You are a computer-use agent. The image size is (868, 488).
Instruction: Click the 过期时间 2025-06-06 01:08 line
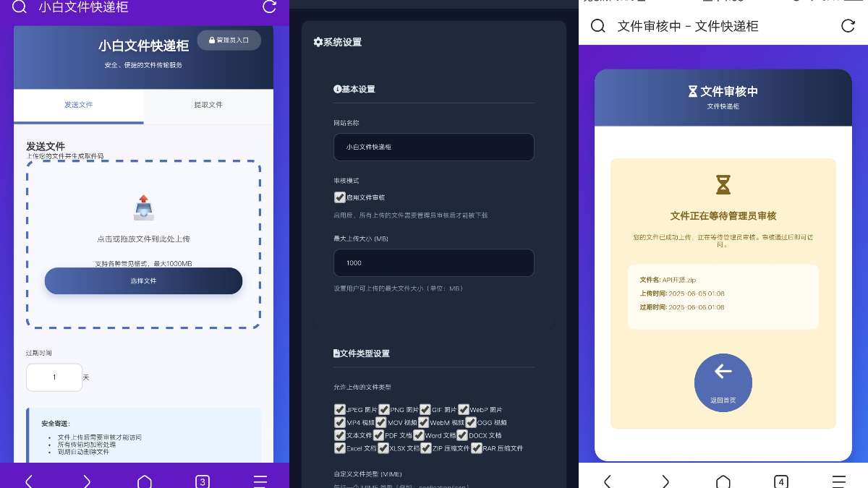(x=682, y=307)
